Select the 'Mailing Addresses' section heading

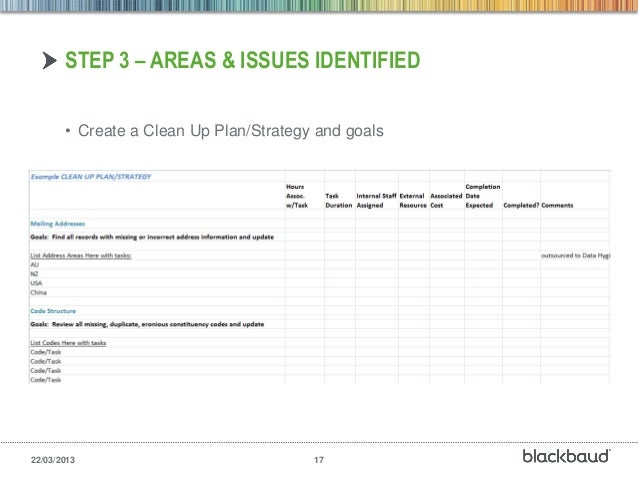(57, 224)
